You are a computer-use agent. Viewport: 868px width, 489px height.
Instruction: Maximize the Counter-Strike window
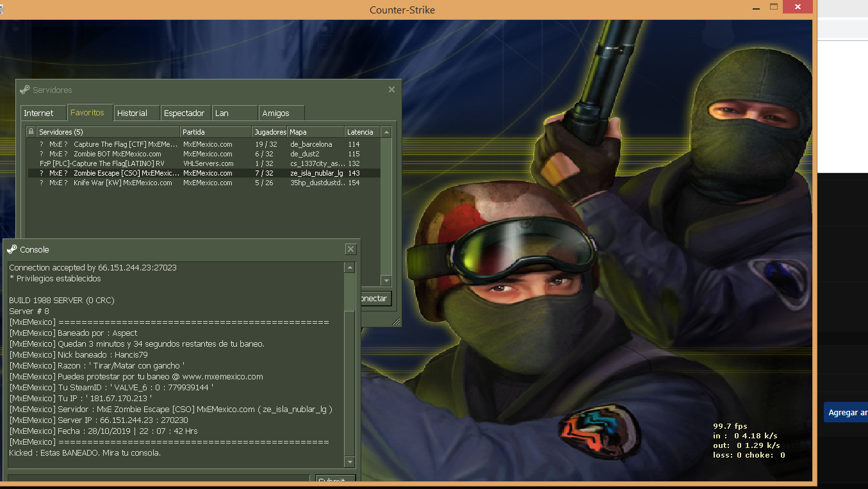tap(774, 6)
